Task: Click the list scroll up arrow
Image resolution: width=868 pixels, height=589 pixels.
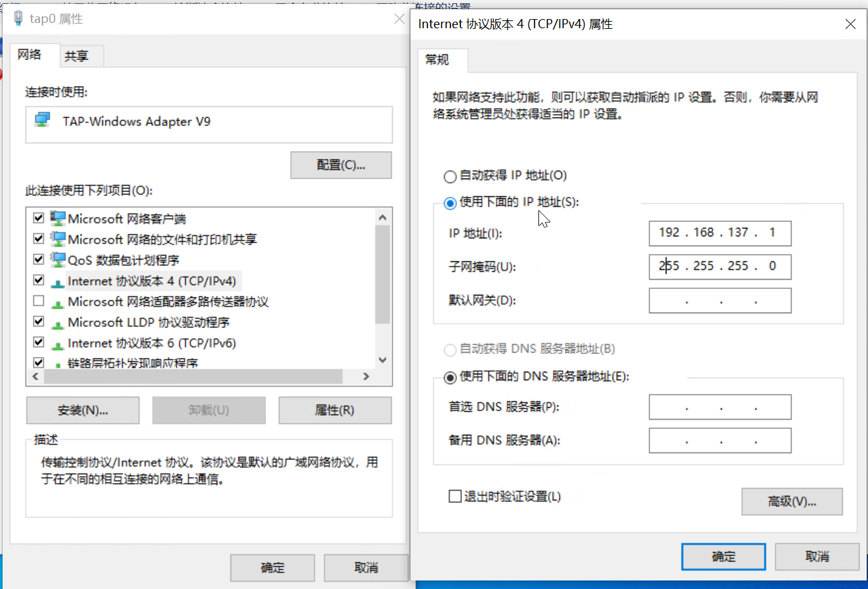Action: coord(383,217)
